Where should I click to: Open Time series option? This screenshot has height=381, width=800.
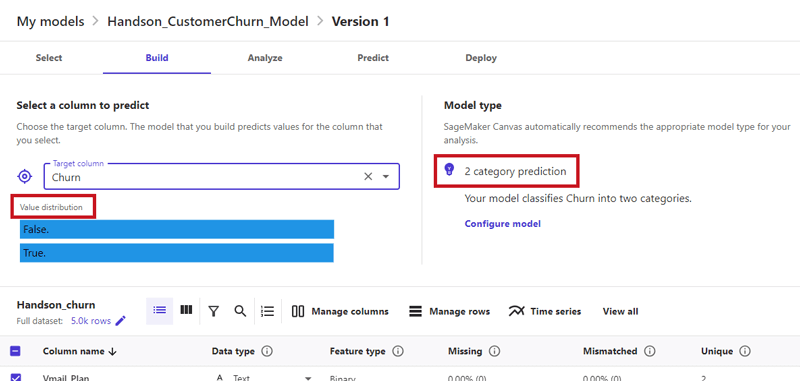(x=545, y=311)
